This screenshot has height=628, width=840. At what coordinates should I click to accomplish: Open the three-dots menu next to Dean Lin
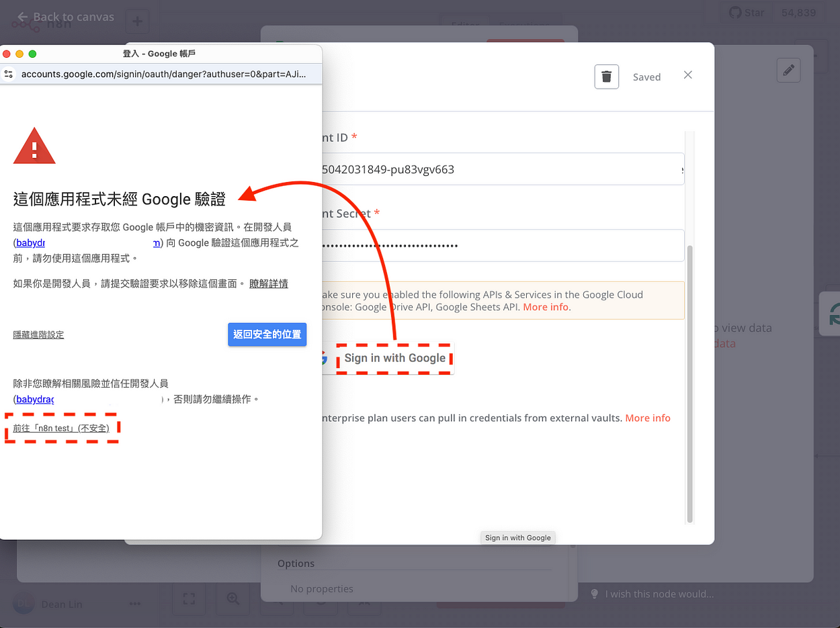point(135,604)
